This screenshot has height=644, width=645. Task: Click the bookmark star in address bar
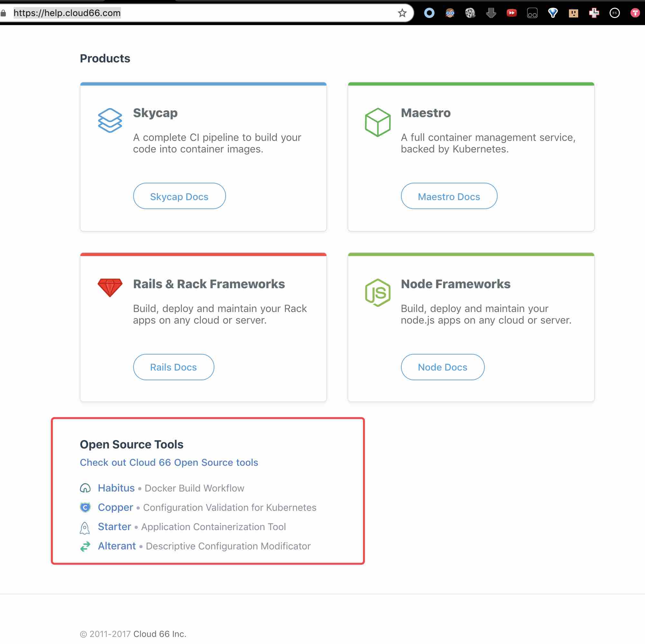(x=402, y=13)
